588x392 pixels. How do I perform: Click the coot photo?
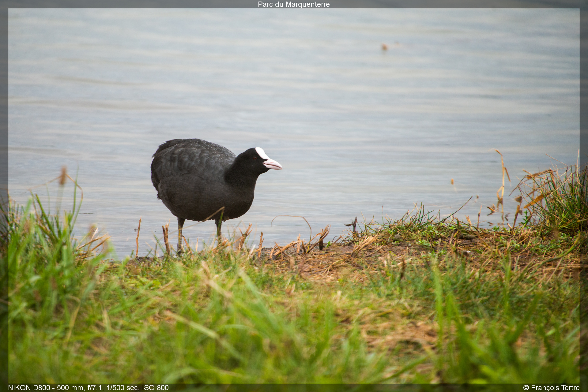pos(294,196)
